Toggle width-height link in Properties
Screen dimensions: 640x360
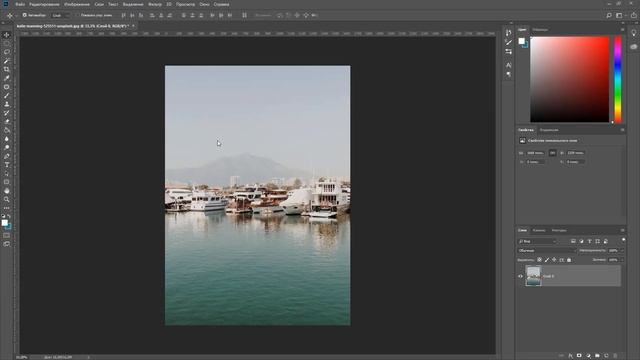pyautogui.click(x=552, y=153)
